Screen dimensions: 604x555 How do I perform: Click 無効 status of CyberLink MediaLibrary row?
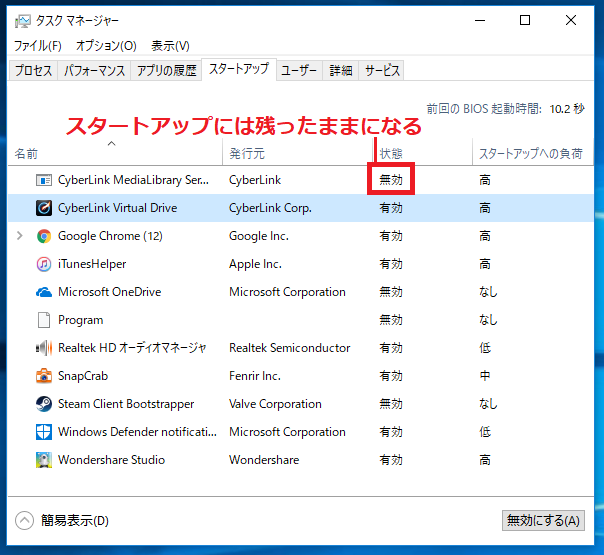pos(391,180)
